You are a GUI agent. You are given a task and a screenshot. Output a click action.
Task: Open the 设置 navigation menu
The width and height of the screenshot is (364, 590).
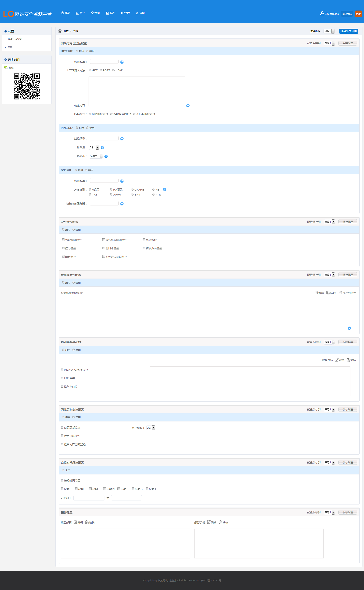125,13
